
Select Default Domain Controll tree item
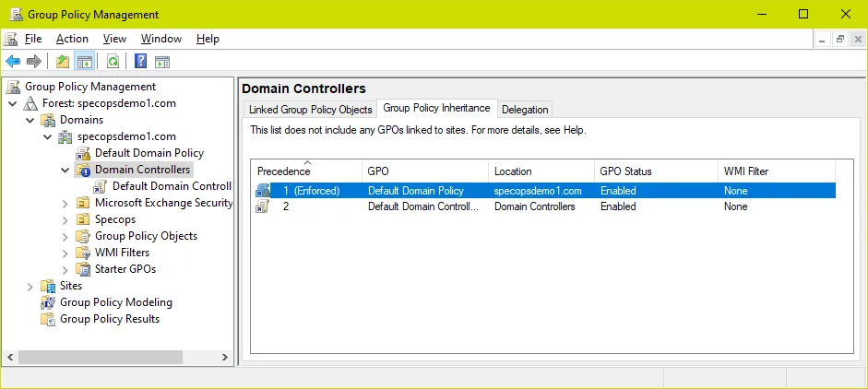coord(172,186)
